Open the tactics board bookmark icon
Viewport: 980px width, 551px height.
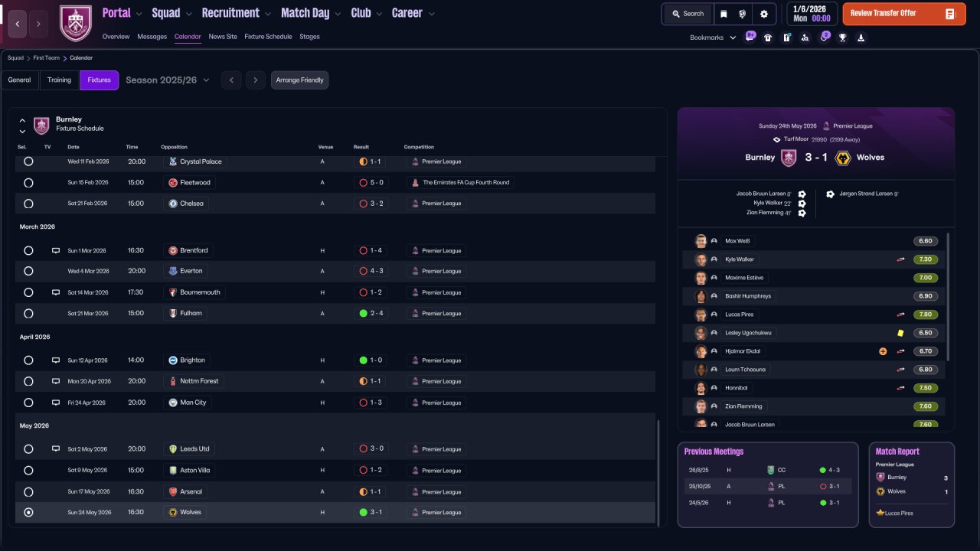pos(786,37)
